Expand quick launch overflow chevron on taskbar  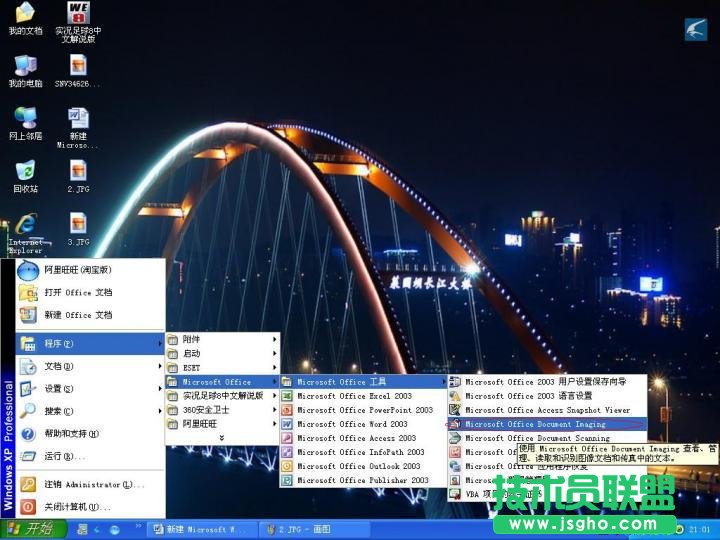tap(138, 526)
